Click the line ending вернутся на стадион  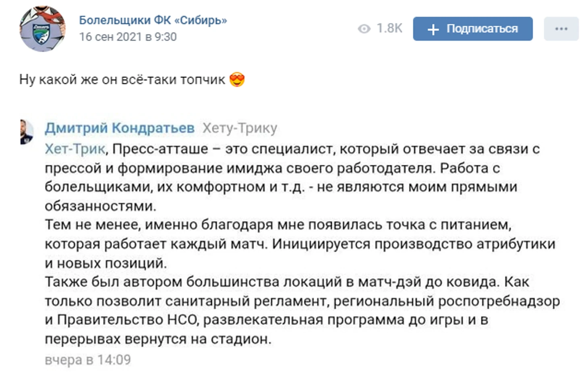click(158, 339)
